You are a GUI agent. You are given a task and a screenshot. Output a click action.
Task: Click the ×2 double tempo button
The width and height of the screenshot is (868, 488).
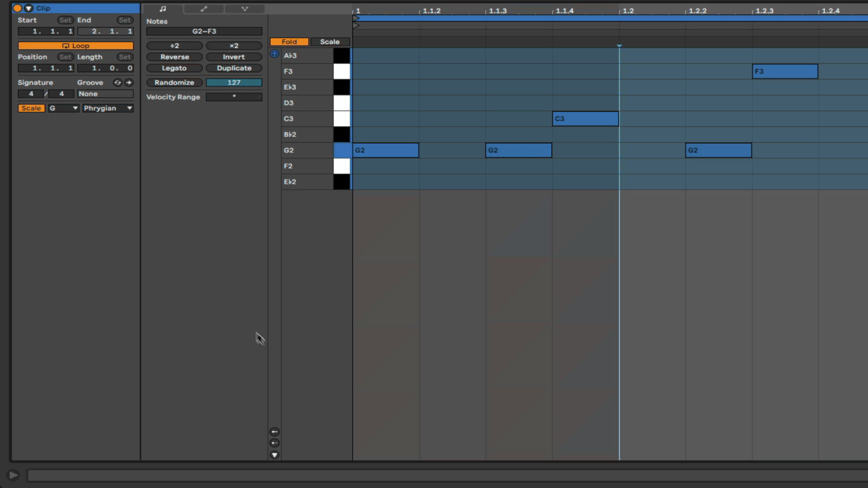click(x=234, y=46)
